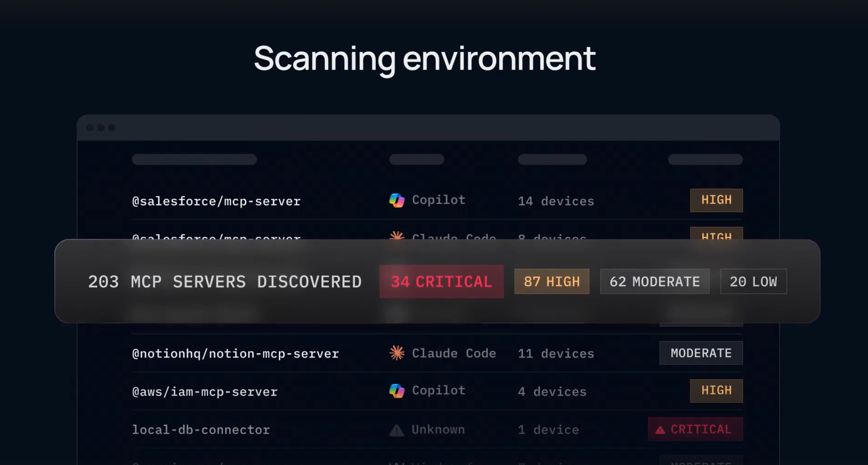Open the @aws/iam-mcp-server entry
The height and width of the screenshot is (465, 868).
[205, 392]
